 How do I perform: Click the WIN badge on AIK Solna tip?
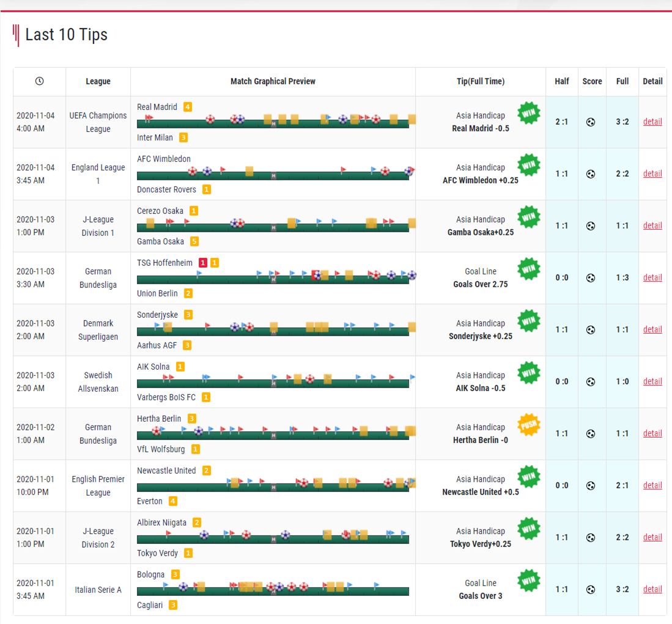tap(529, 373)
